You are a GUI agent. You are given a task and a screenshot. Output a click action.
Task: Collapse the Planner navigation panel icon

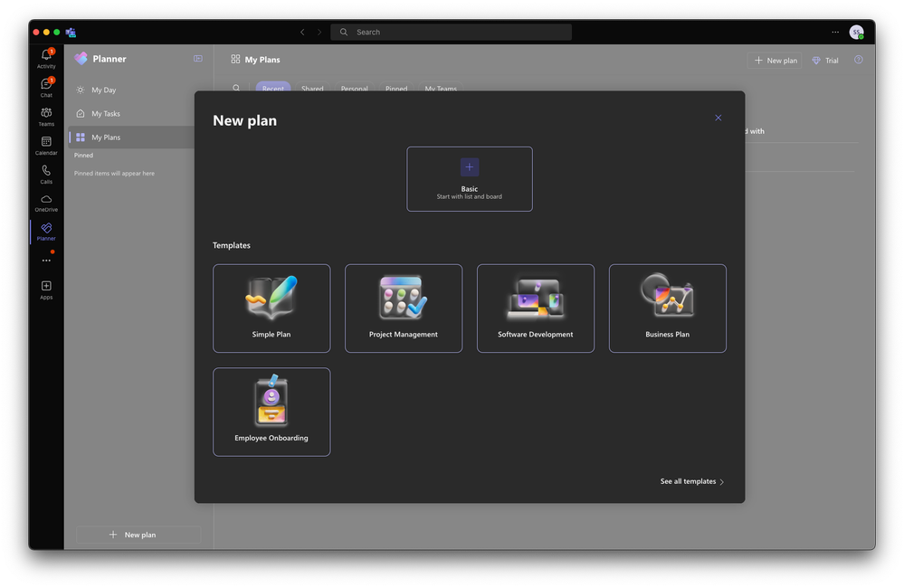pos(198,59)
